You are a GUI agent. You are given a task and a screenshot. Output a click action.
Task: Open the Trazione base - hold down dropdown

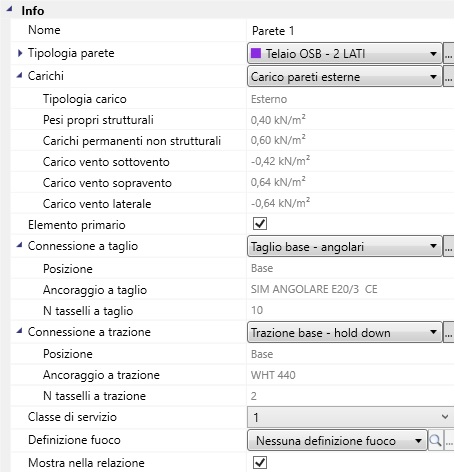pyautogui.click(x=345, y=332)
